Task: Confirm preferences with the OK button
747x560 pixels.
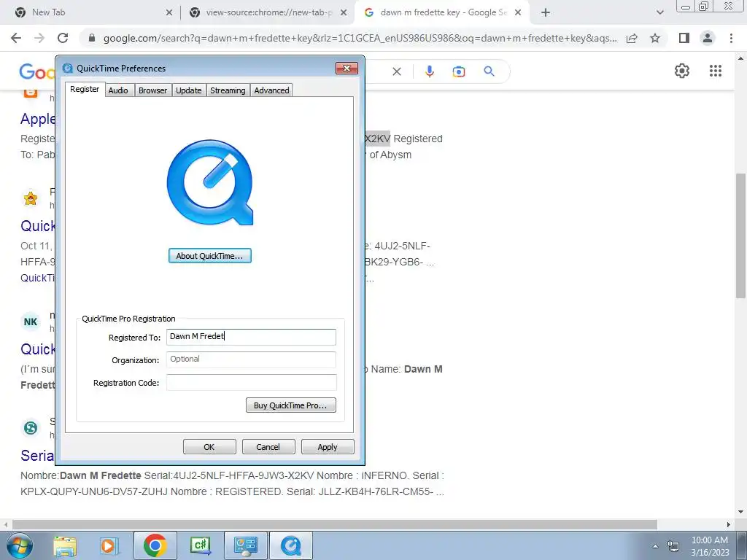Action: click(209, 447)
